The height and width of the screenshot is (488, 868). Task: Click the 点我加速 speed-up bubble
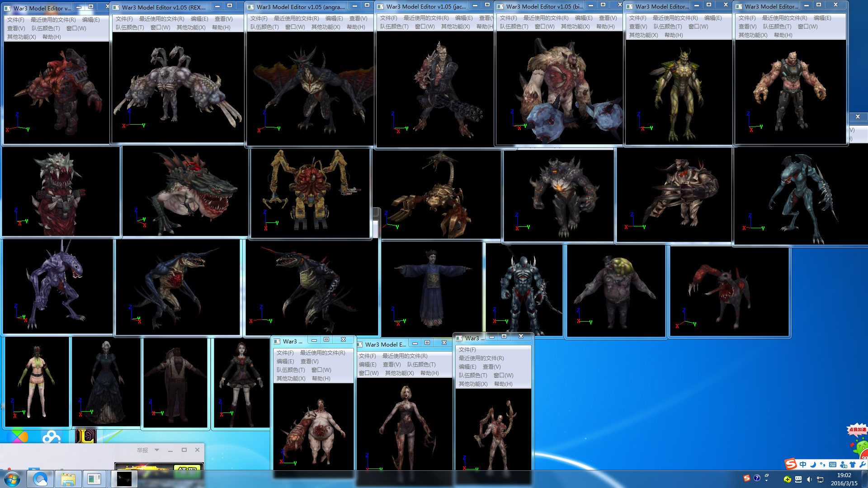click(857, 429)
